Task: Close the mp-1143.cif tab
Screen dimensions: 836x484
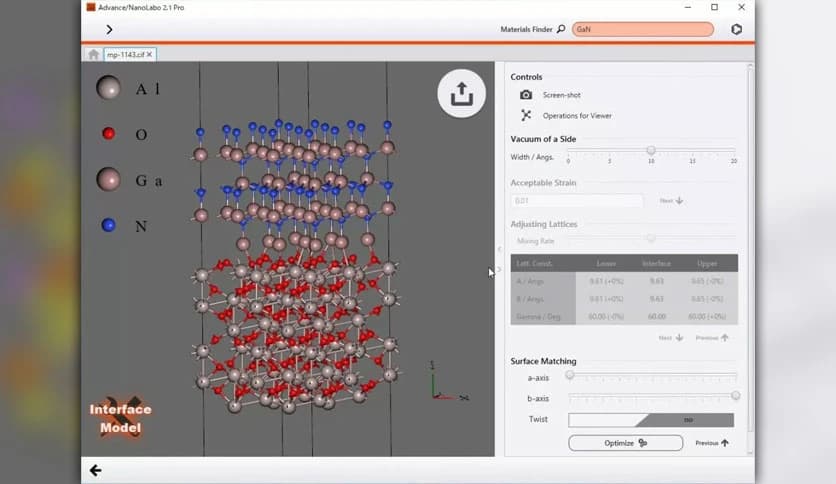Action: (x=150, y=54)
